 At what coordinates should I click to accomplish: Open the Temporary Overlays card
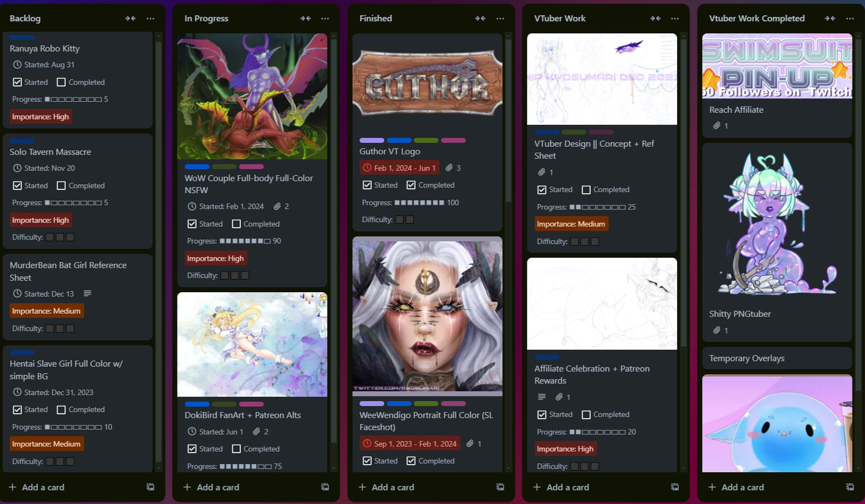[x=777, y=358]
